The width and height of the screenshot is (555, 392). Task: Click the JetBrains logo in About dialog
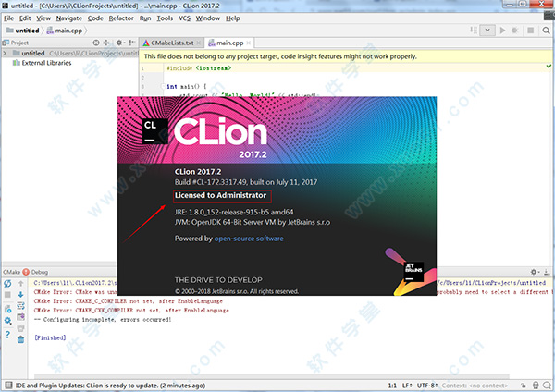413,272
